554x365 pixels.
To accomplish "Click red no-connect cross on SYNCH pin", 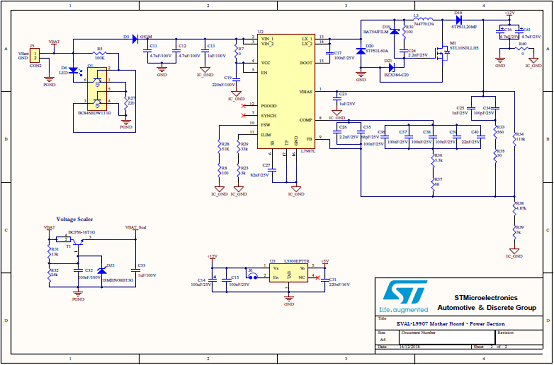I will tap(243, 115).
